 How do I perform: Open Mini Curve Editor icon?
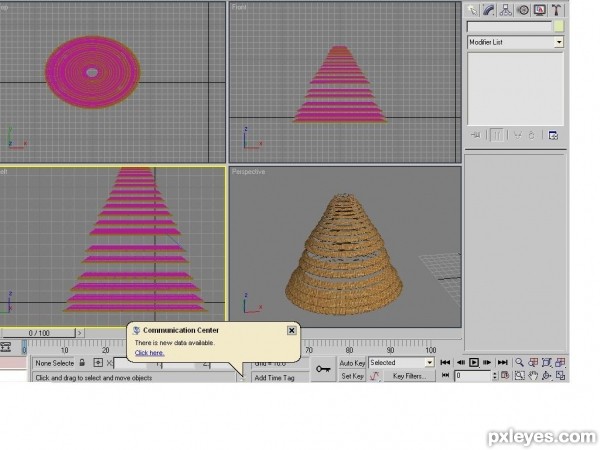5,347
